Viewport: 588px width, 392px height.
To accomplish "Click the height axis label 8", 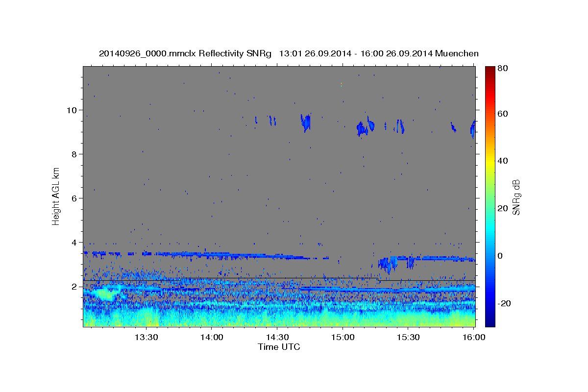I will click(74, 154).
